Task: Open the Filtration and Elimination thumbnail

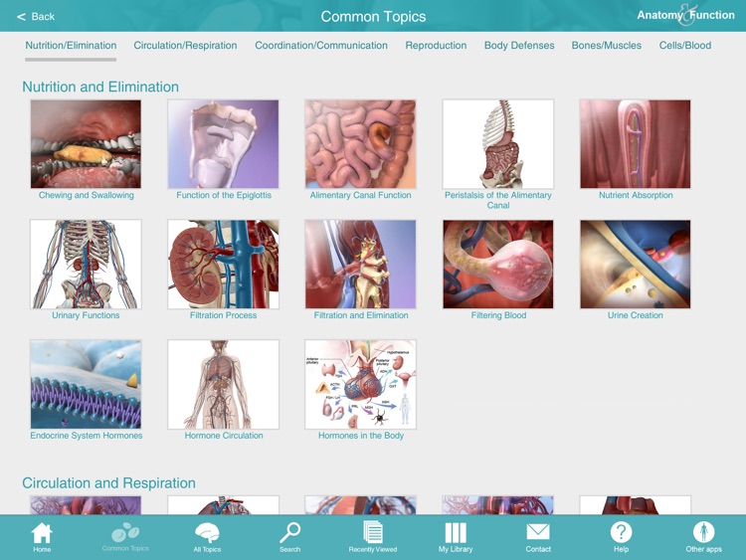Action: [x=361, y=264]
